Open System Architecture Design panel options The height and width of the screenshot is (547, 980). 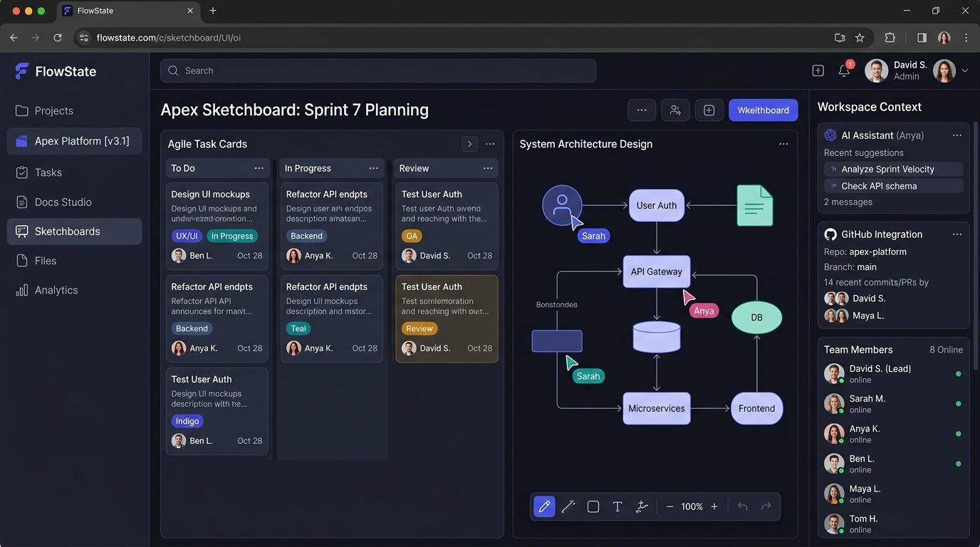pyautogui.click(x=783, y=144)
